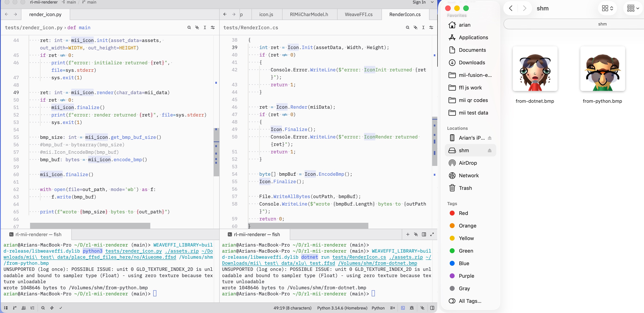Expand the Sign In dropdown chevron
The image size is (644, 313).
[x=432, y=2]
